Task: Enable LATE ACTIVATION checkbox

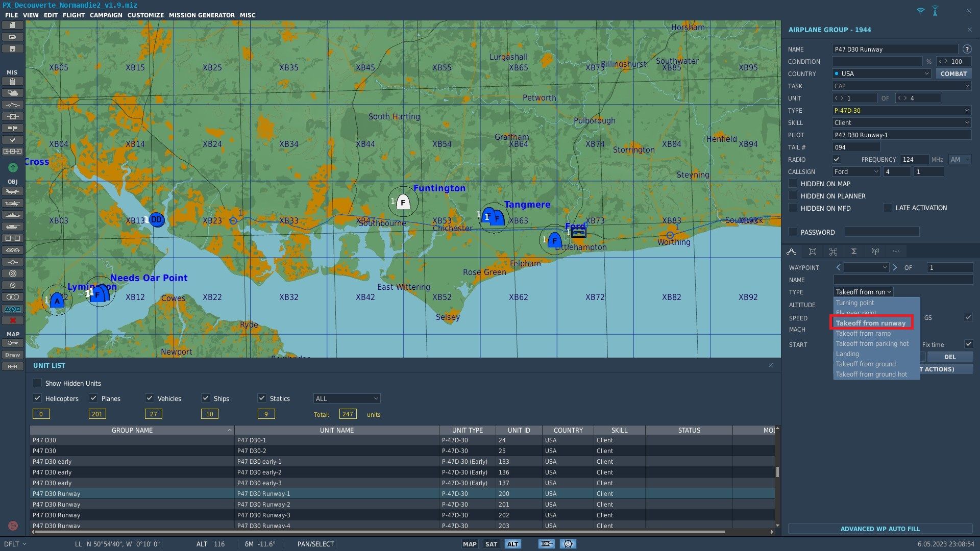Action: tap(888, 208)
